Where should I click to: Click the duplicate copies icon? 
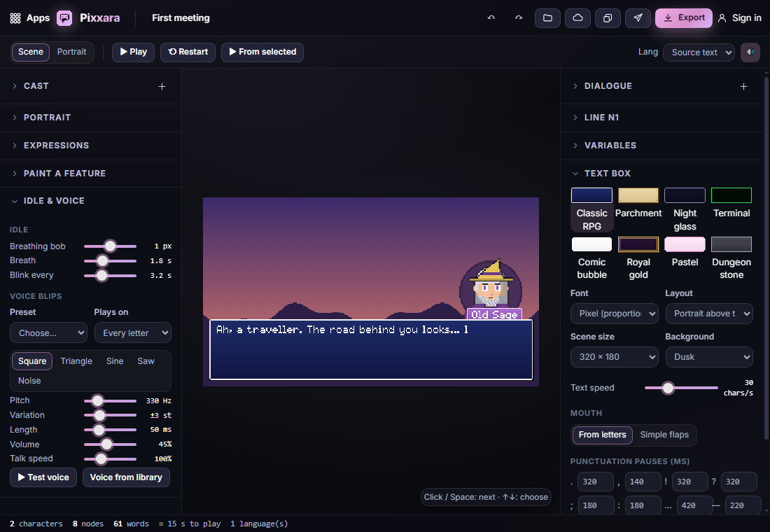pyautogui.click(x=608, y=18)
